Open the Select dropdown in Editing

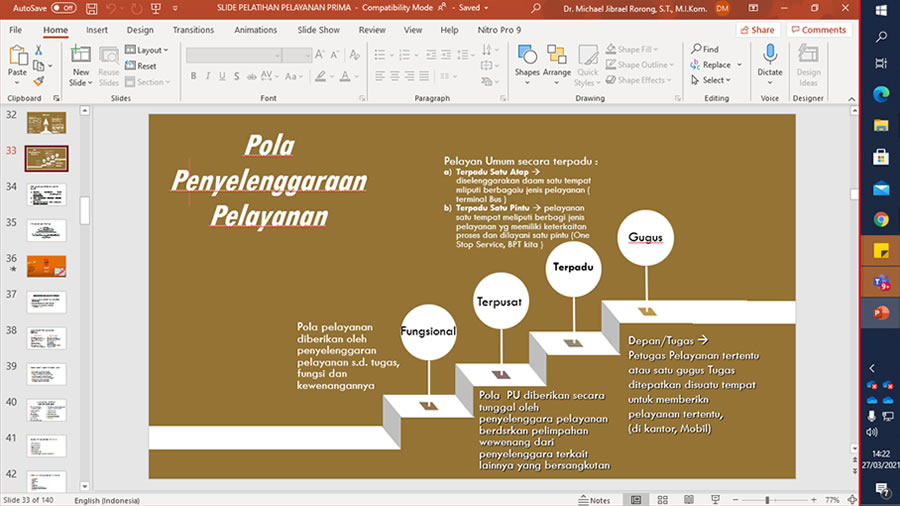tap(714, 80)
